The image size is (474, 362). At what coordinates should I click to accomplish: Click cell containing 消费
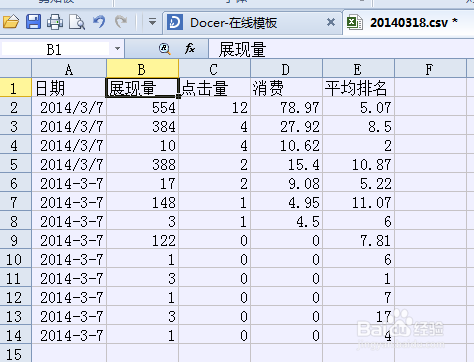(286, 88)
